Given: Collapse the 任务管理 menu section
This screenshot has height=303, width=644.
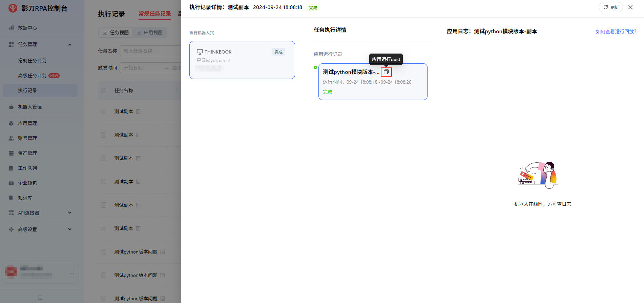Looking at the screenshot, I should [70, 44].
